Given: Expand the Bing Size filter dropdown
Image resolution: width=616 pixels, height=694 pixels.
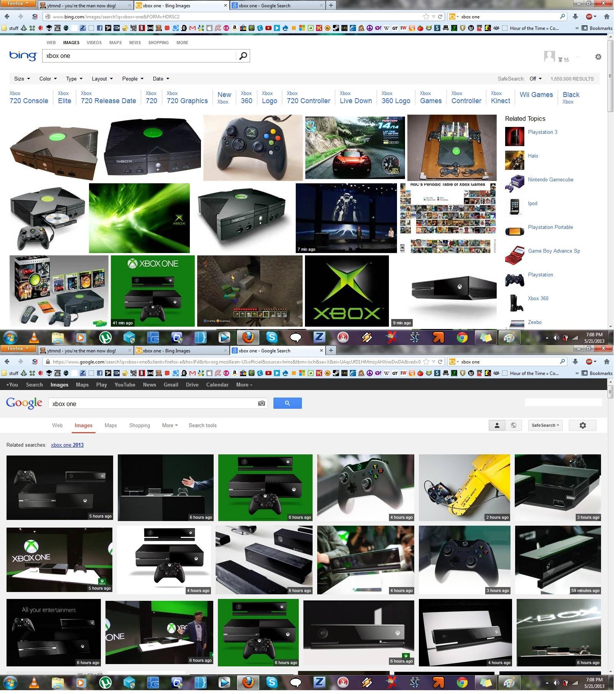Looking at the screenshot, I should point(22,79).
